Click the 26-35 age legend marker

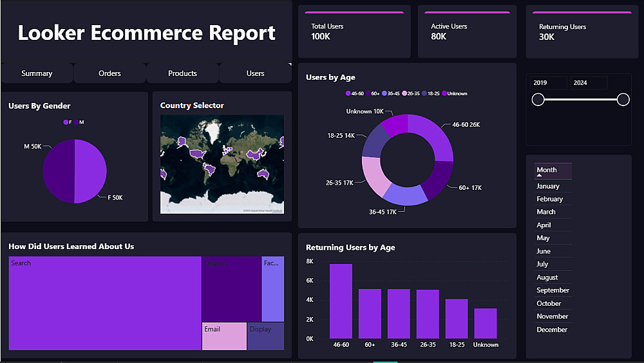click(404, 93)
